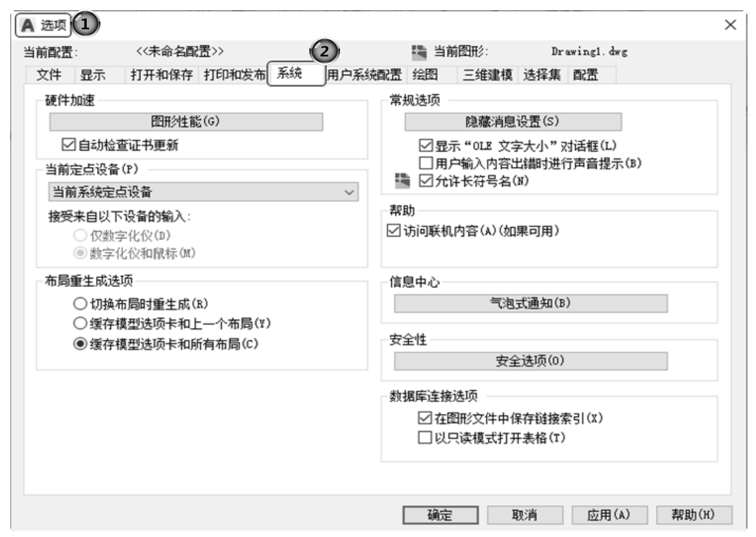Screen dimensions: 756x537
Task: Click the drawing icon beside 允许长符号名
Action: click(402, 180)
